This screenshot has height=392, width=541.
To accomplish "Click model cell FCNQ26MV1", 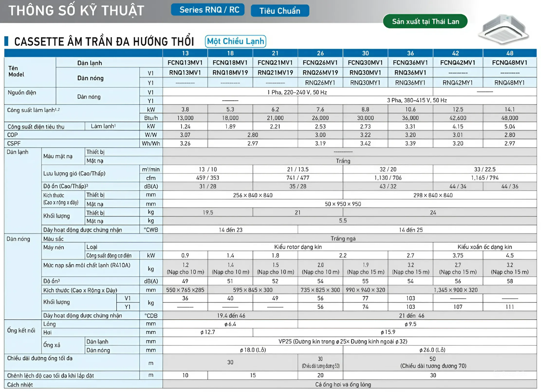I will (x=320, y=63).
